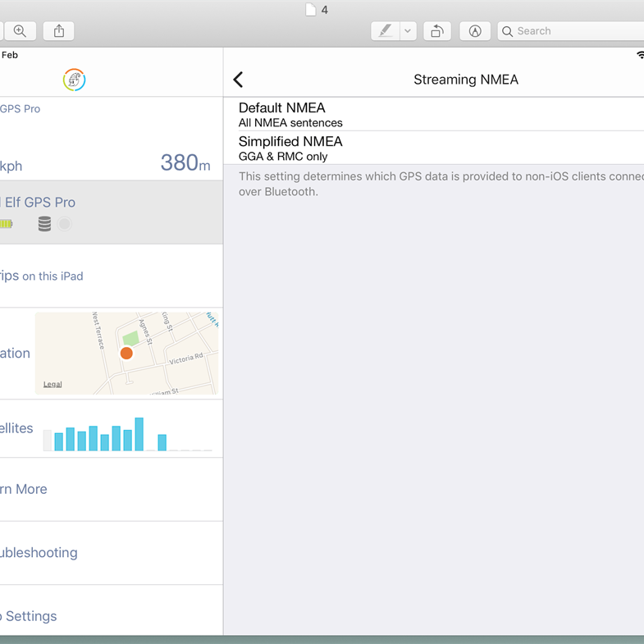Screen dimensions: 644x644
Task: Click the green battery status icon
Action: pos(7,224)
